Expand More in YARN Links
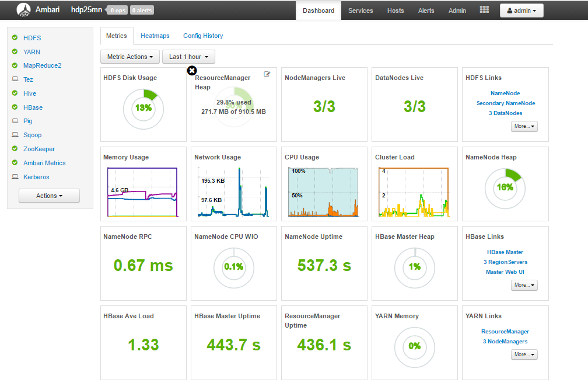The image size is (588, 386). (524, 354)
